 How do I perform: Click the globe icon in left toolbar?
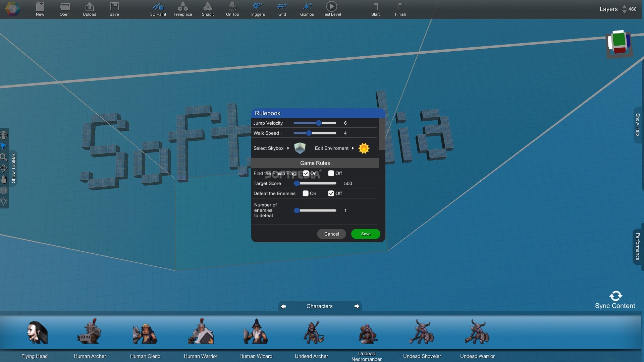tap(4, 135)
